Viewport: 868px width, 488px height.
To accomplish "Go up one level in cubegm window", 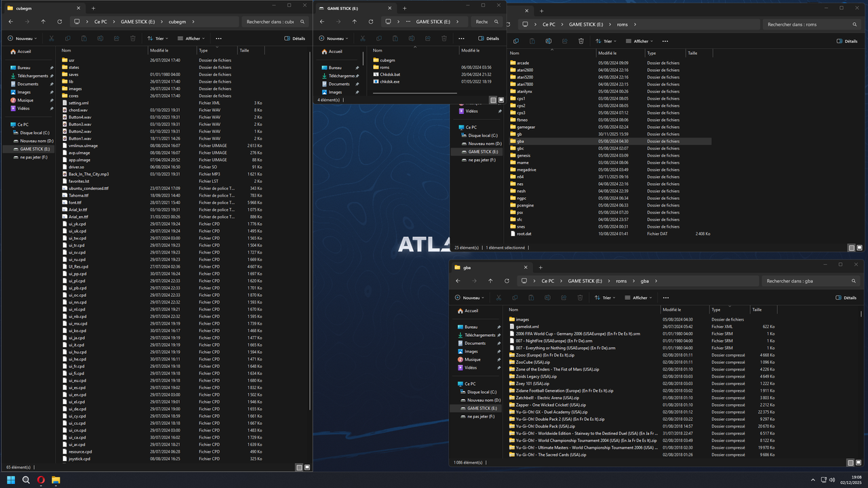I will [x=43, y=22].
